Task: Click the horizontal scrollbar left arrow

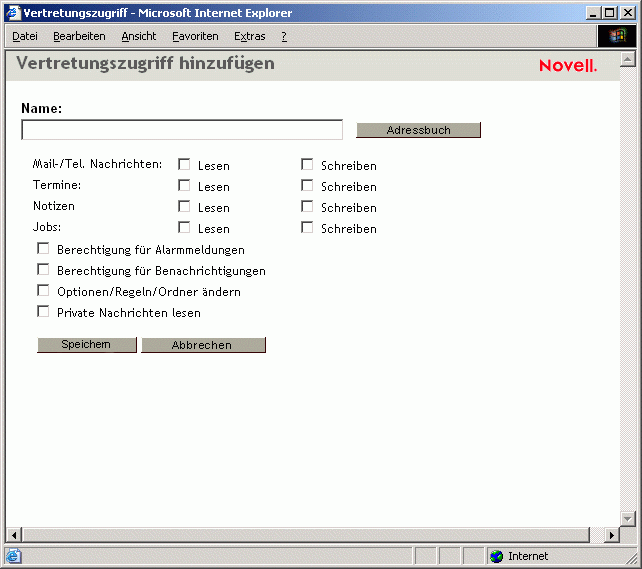Action: click(x=14, y=535)
